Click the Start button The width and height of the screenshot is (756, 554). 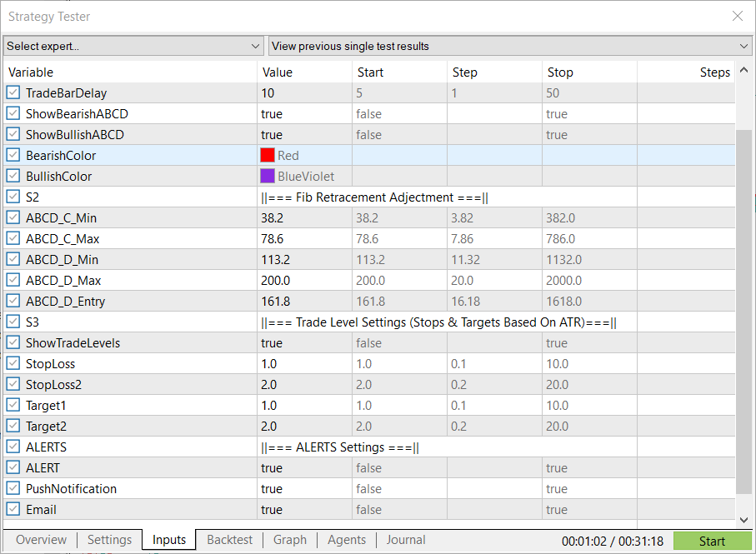712,541
